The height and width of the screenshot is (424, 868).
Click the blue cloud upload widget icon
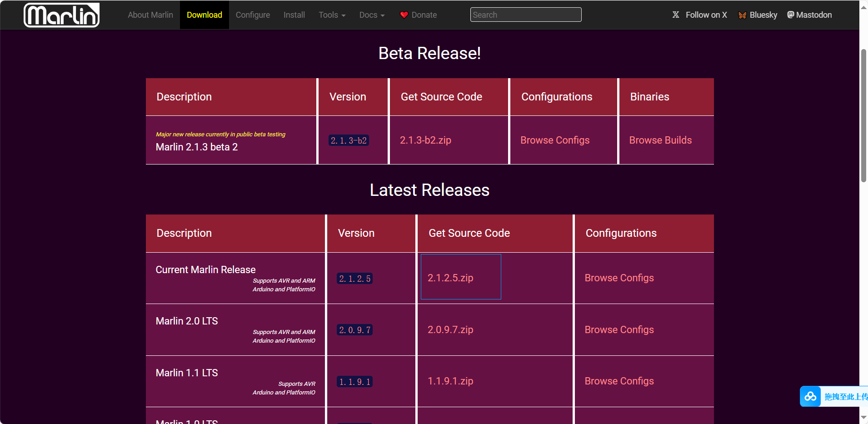coord(810,396)
